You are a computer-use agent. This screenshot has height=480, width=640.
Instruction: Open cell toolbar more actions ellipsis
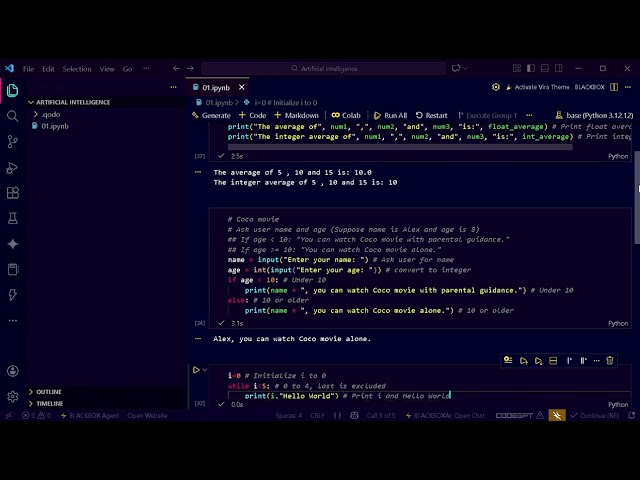pos(596,360)
